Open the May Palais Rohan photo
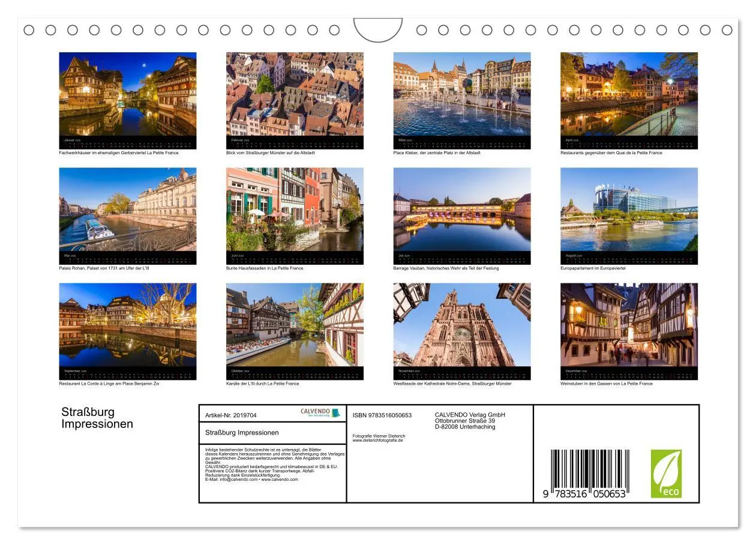756x545 pixels. click(127, 209)
